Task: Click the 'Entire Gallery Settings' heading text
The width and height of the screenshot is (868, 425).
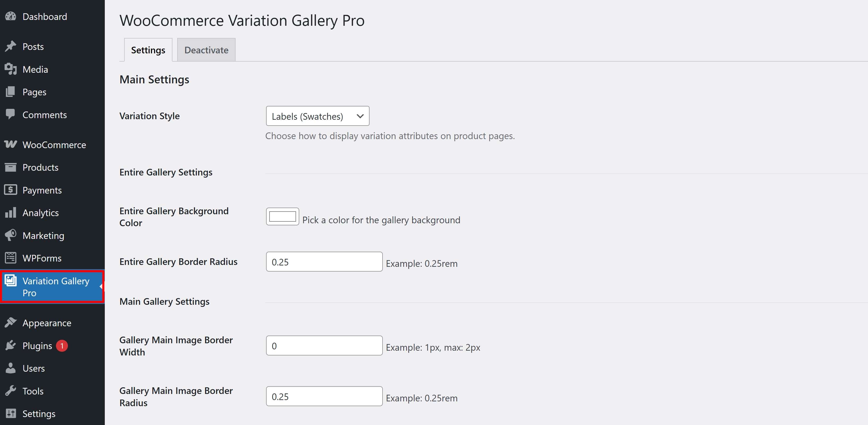Action: (x=166, y=172)
